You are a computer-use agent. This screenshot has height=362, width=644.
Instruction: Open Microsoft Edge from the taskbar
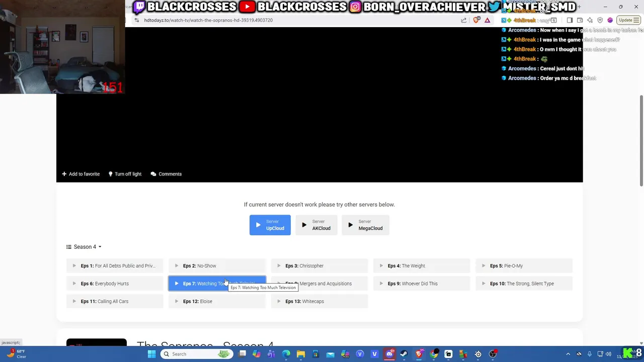point(286,354)
